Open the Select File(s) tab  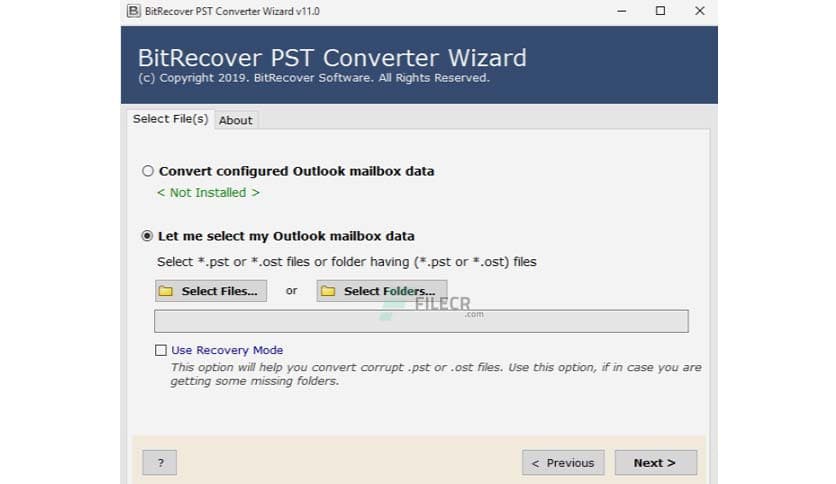170,119
